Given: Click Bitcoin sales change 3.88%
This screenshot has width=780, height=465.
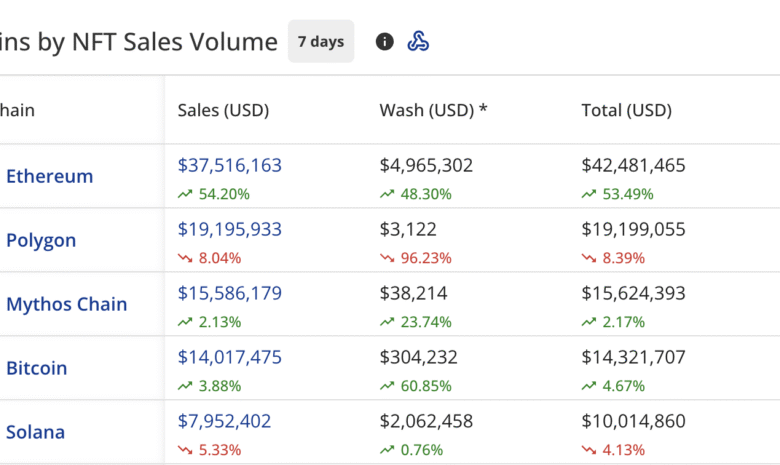Looking at the screenshot, I should click(x=209, y=386).
